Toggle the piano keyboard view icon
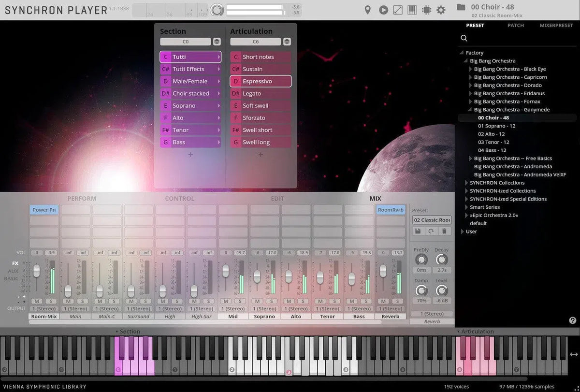This screenshot has height=392, width=580. [412, 10]
